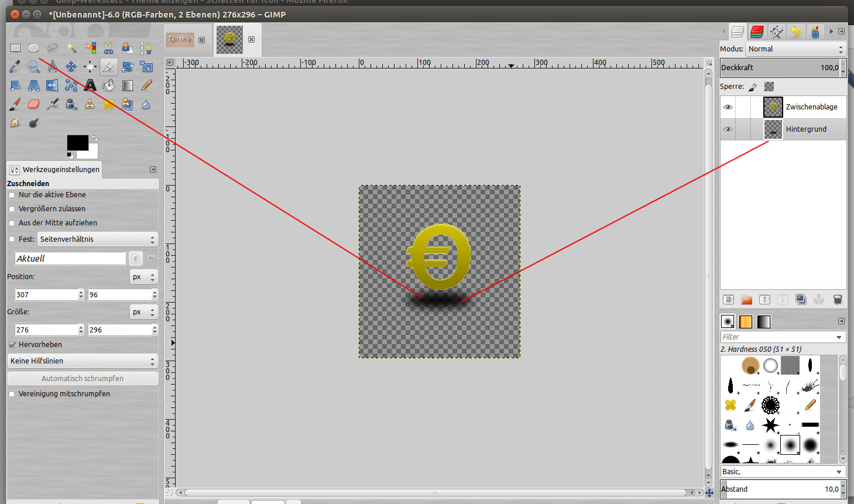The width and height of the screenshot is (854, 504).
Task: Switch to the Spring image tab
Action: tap(180, 40)
